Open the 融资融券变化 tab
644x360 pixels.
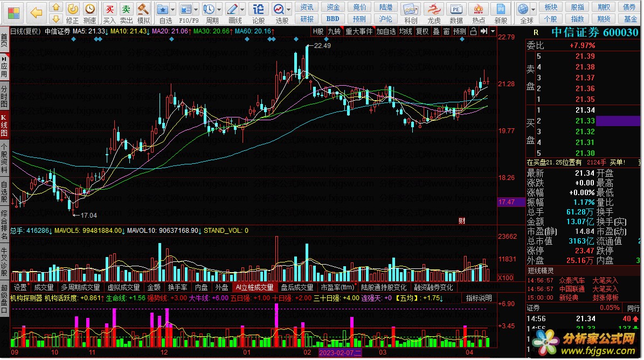[x=434, y=287]
